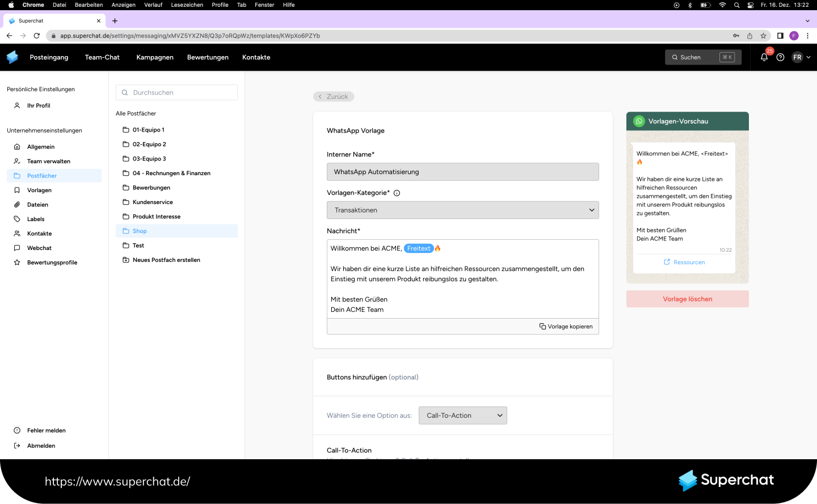Open Bewertungsprofile via the star icon

pyautogui.click(x=17, y=262)
